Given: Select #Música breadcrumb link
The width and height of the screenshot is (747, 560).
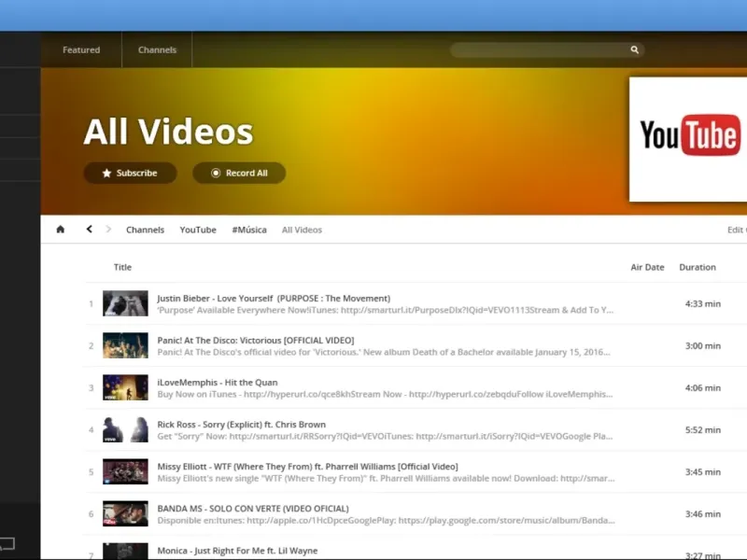Looking at the screenshot, I should 249,230.
